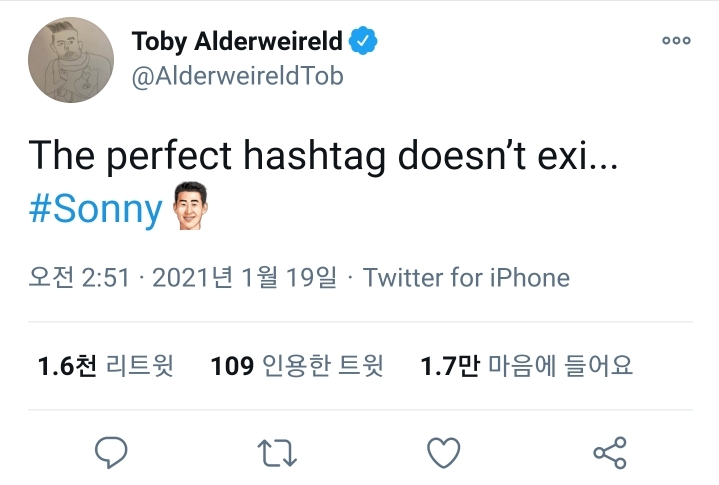719x485 pixels.
Task: Open the @AlderweireldTob handle
Action: pos(237,76)
